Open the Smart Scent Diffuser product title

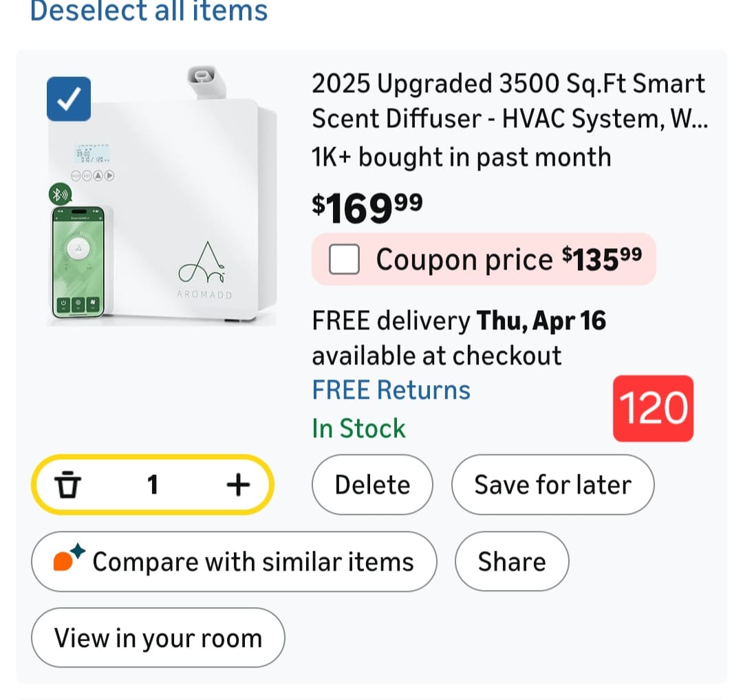coord(509,102)
